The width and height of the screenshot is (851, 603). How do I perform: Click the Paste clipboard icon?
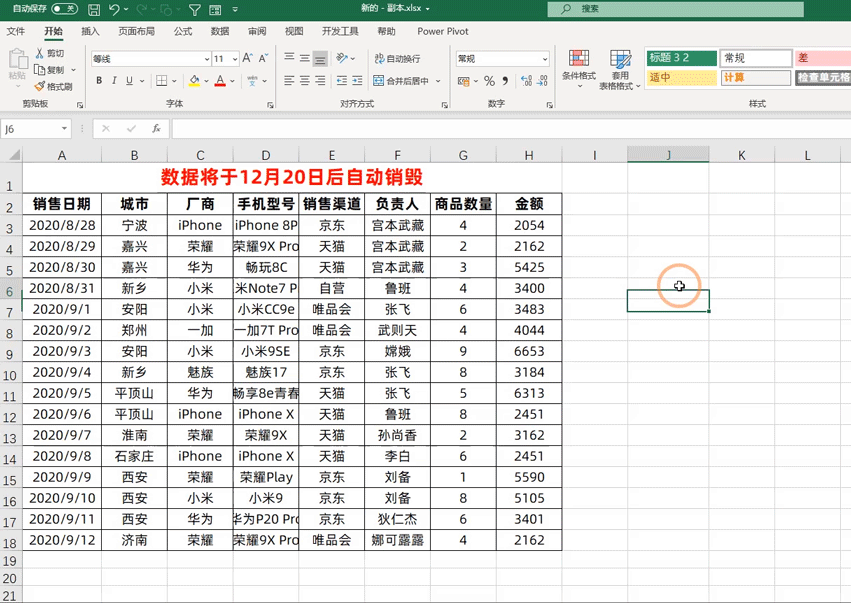(17, 60)
